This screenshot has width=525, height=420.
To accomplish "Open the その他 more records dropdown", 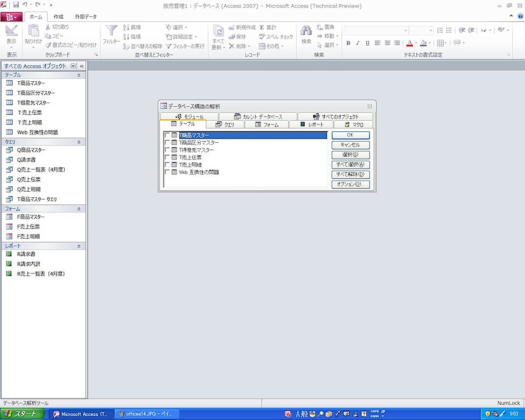I will 271,46.
